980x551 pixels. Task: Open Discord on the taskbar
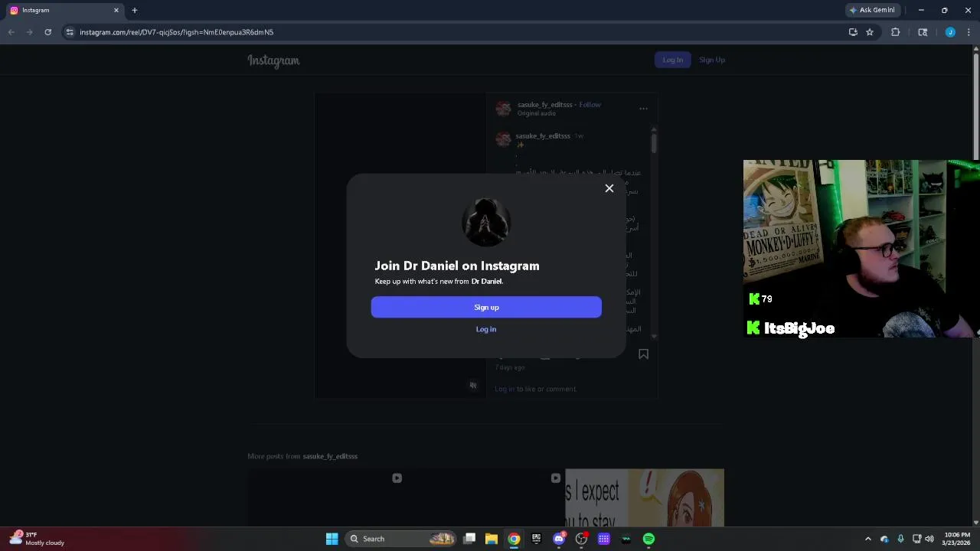coord(559,539)
